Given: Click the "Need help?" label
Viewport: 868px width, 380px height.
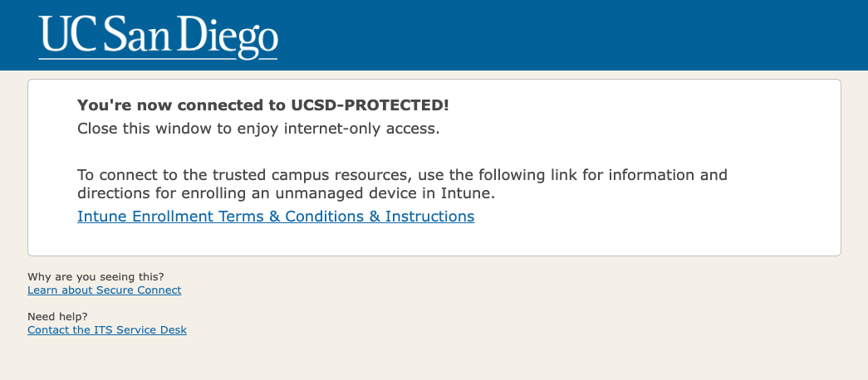Looking at the screenshot, I should coord(57,316).
